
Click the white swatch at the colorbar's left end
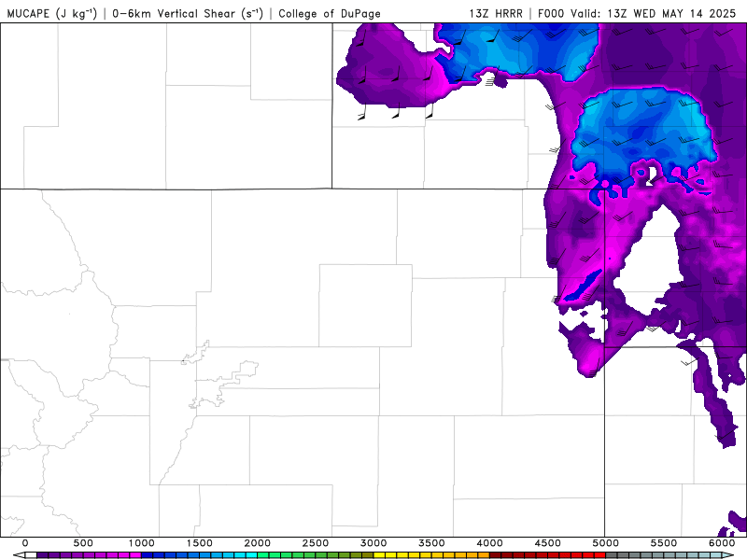(31, 555)
